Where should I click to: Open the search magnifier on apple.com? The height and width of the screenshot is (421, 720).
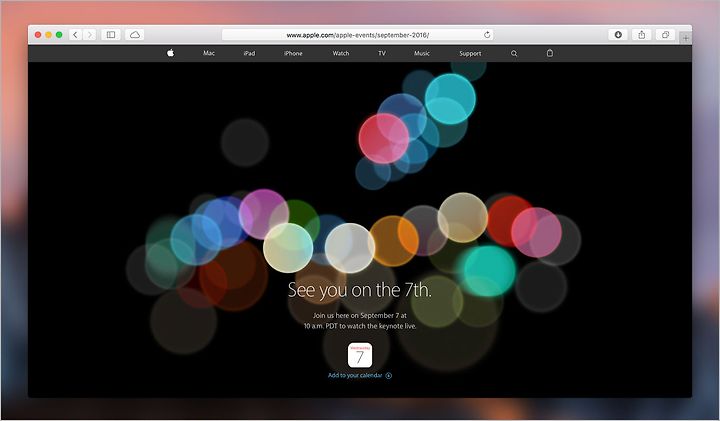coord(514,53)
